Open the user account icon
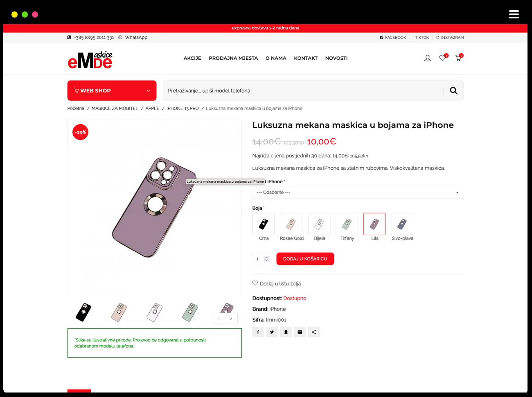The height and width of the screenshot is (397, 532). (428, 58)
